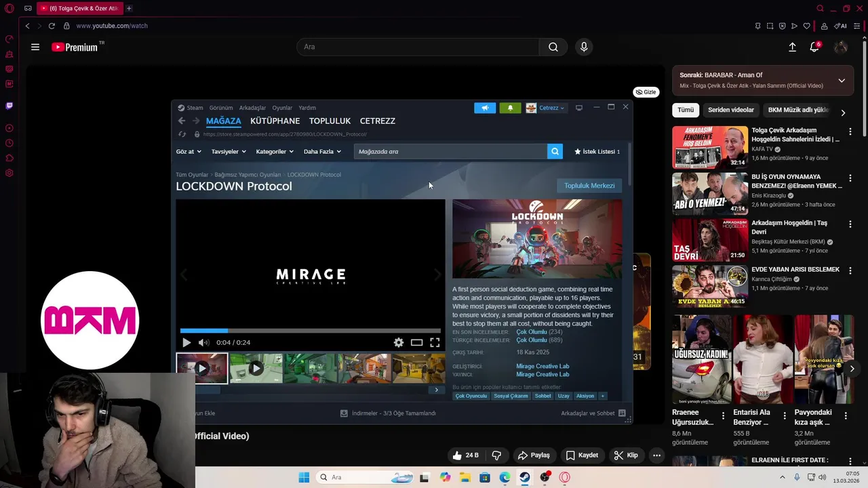Screen dimensions: 868x488
Task: Open Mirage Creative Lab developer link
Action: pyautogui.click(x=542, y=367)
